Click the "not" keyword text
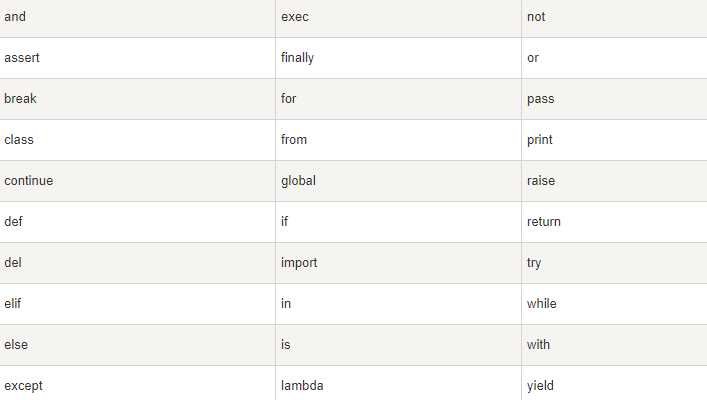 [x=536, y=17]
